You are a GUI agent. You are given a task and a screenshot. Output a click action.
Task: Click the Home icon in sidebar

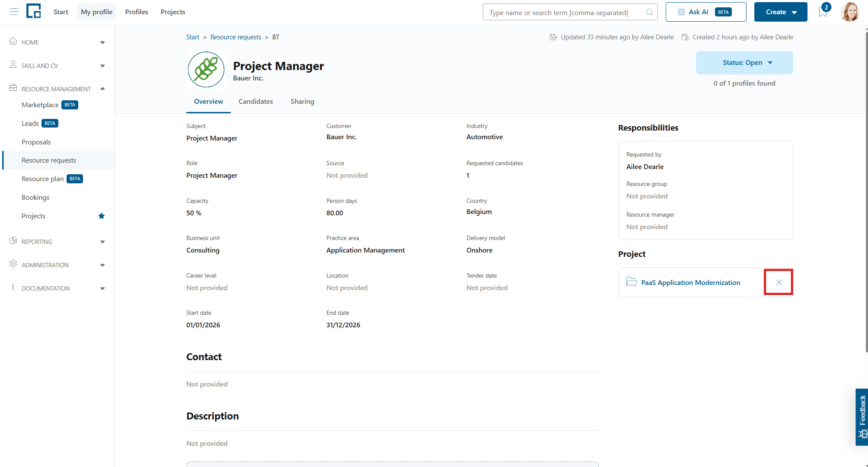[x=13, y=41]
